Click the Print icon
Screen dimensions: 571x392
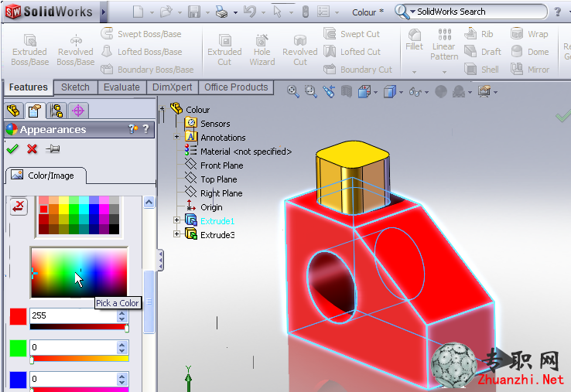coord(222,12)
